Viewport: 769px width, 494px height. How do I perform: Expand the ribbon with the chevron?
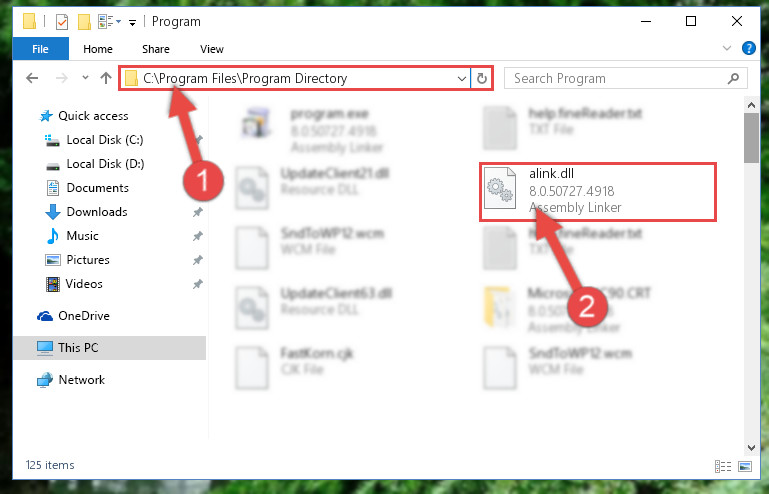727,48
